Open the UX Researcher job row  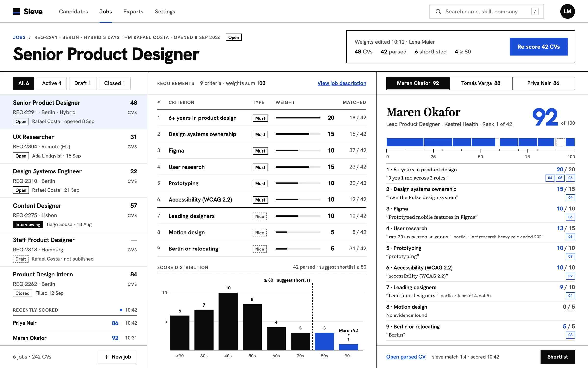click(73, 146)
